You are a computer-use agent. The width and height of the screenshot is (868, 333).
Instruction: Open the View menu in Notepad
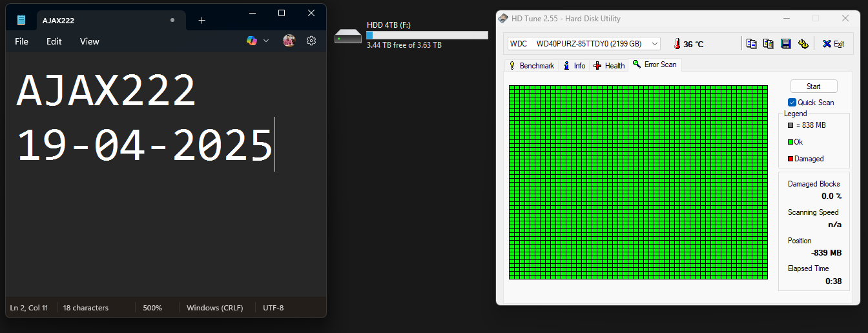pos(89,41)
